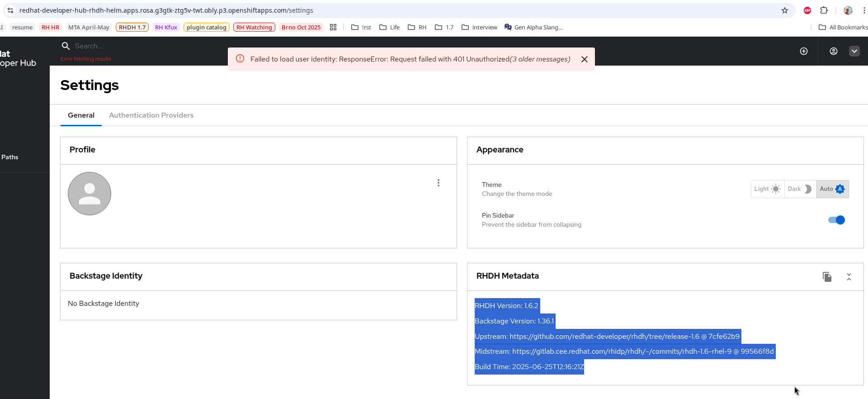This screenshot has height=399, width=868.
Task: Open the resume bookmark
Action: pyautogui.click(x=23, y=27)
